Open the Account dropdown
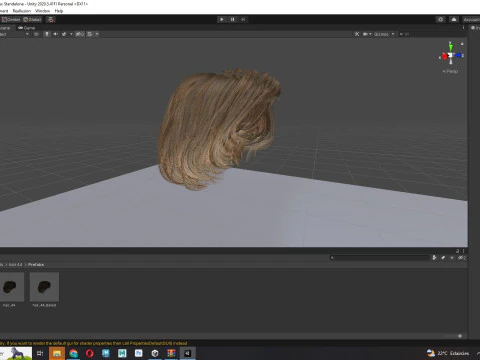The height and width of the screenshot is (360, 480). pos(471,19)
